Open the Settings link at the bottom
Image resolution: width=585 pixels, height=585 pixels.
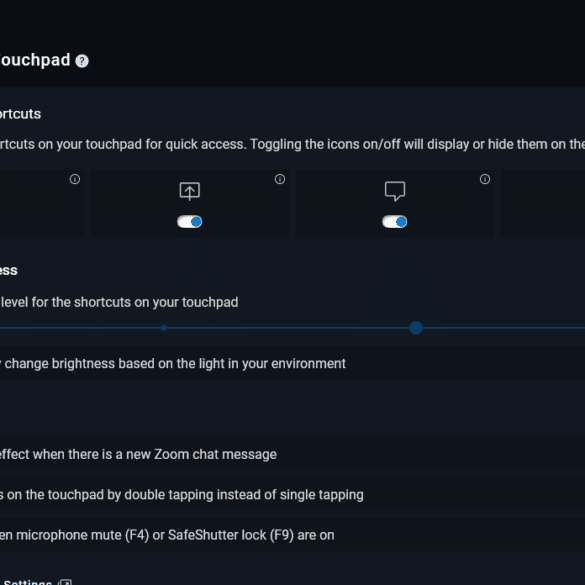[x=26, y=582]
